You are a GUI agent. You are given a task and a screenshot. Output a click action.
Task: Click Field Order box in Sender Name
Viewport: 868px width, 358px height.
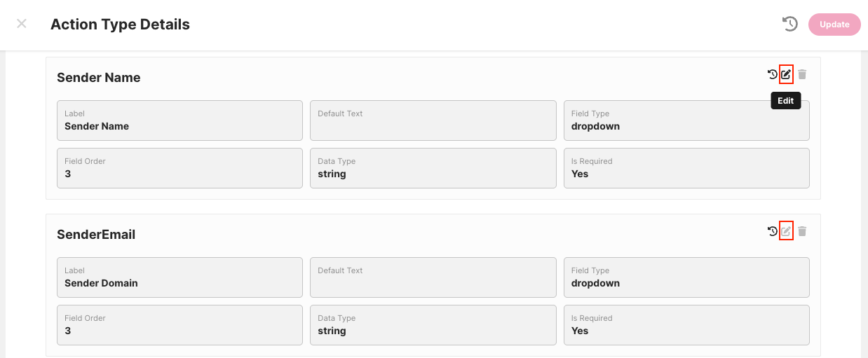(x=179, y=168)
